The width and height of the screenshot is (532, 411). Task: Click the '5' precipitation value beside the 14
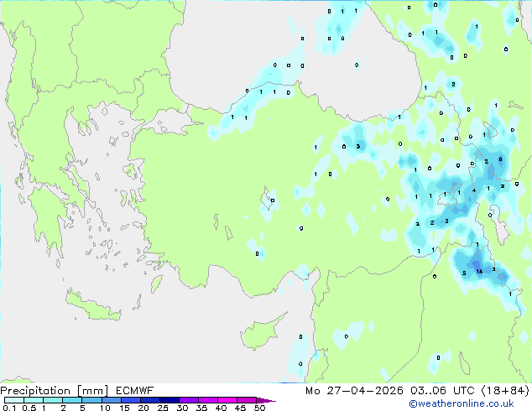[464, 273]
